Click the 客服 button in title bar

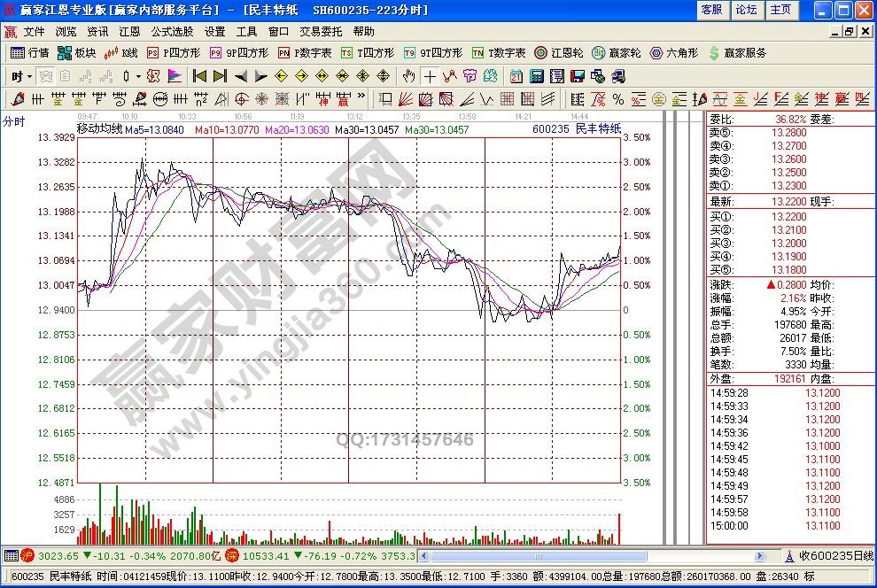(x=711, y=10)
